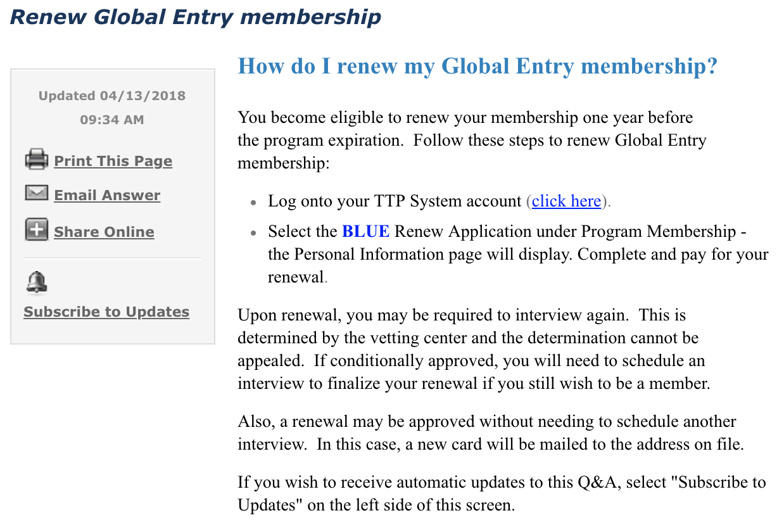Open the Share Online link

coord(104,232)
